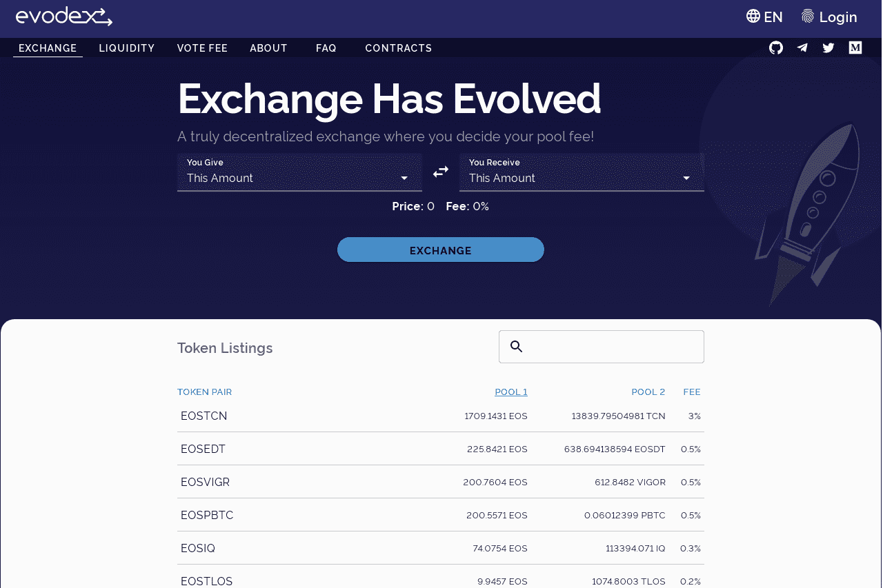Expand the You Give token dropdown

299,172
